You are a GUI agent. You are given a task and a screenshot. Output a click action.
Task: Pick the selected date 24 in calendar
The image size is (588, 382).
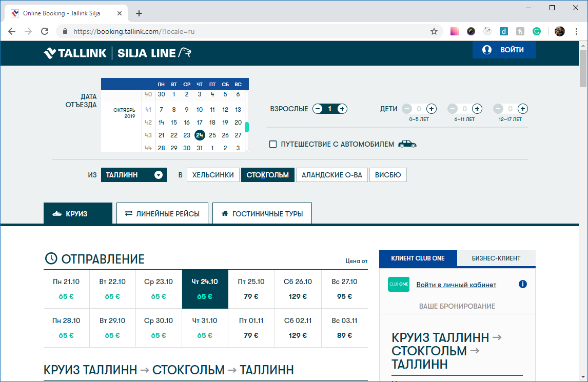pyautogui.click(x=200, y=135)
